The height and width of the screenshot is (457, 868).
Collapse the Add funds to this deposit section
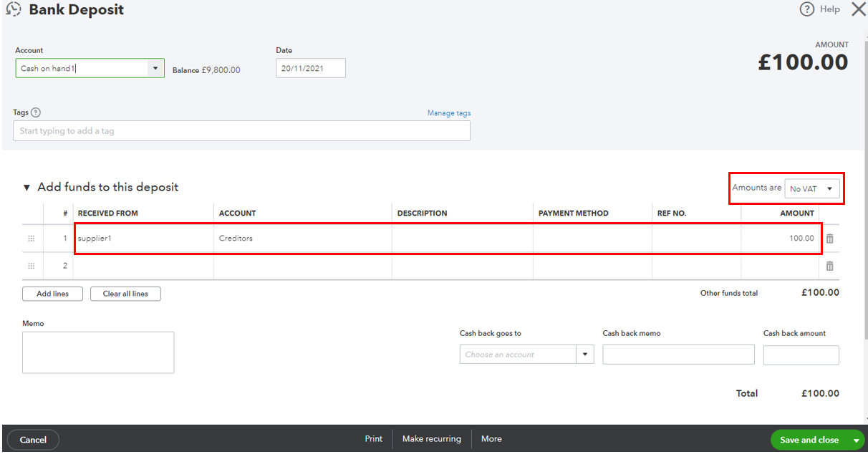pos(26,186)
